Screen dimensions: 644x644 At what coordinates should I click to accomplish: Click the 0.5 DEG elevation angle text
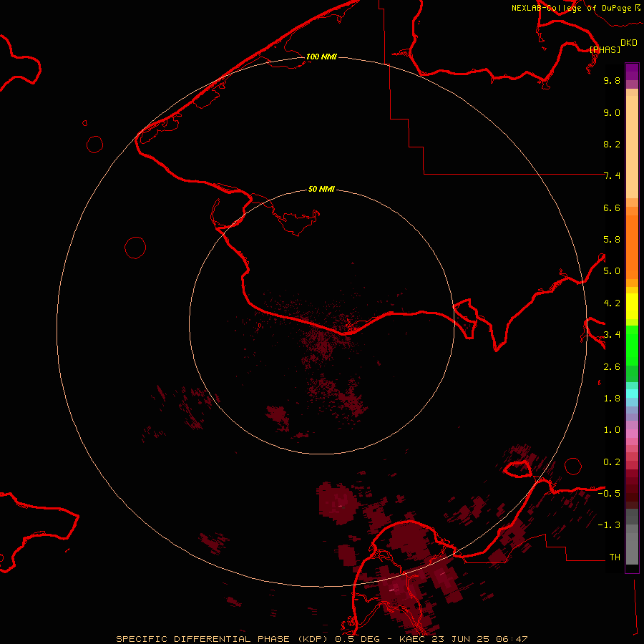click(357, 639)
